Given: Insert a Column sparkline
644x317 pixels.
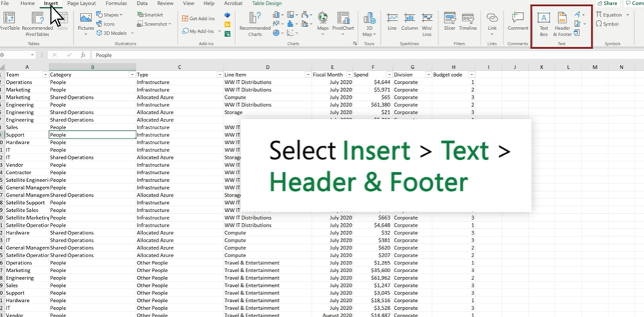Looking at the screenshot, I should (409, 22).
